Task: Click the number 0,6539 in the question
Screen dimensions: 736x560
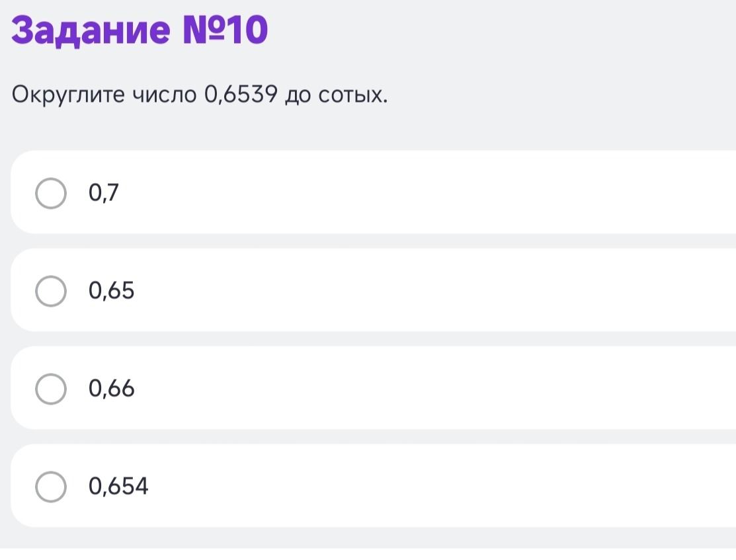Action: click(x=241, y=95)
